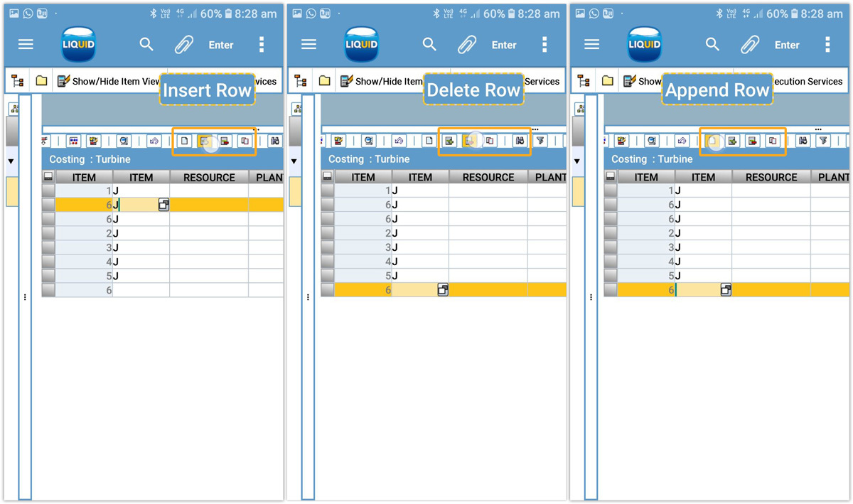Click the Delete Row icon in middle screen
The height and width of the screenshot is (504, 853).
[470, 141]
